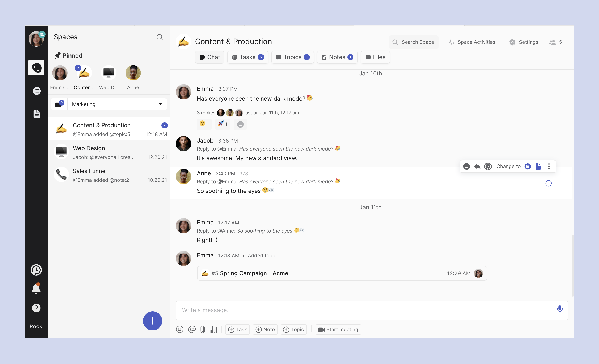The width and height of the screenshot is (599, 364).
Task: Toggle the surprised face reaction on Emma's message
Action: [204, 124]
